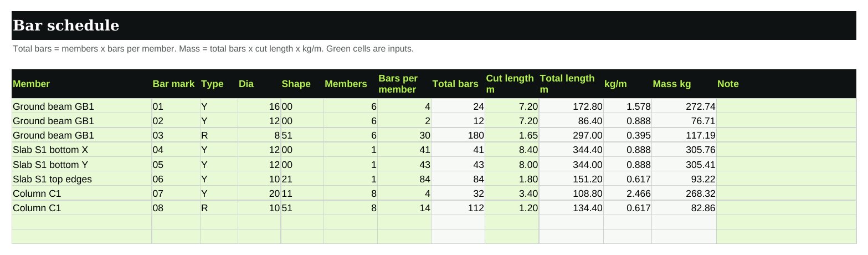868x255 pixels.
Task: Click bar mark cell '08'
Action: (176, 208)
